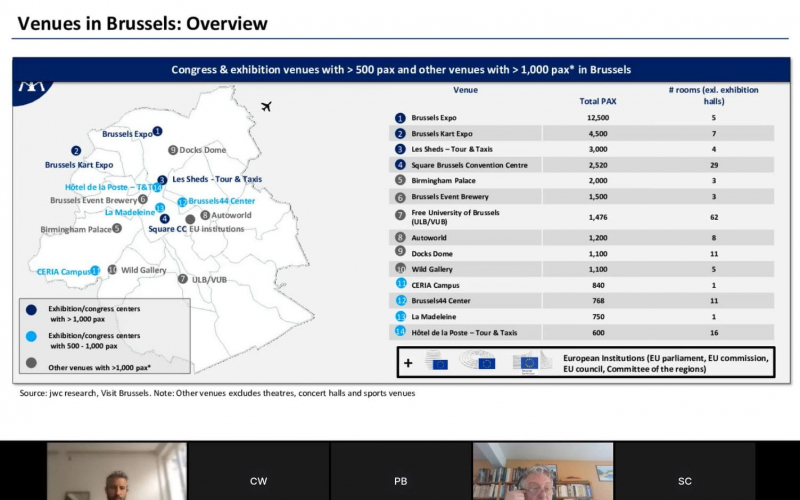Click light blue legend dot for 500-1,000 pax
Screen dimensions: 800x500
coord(31,336)
